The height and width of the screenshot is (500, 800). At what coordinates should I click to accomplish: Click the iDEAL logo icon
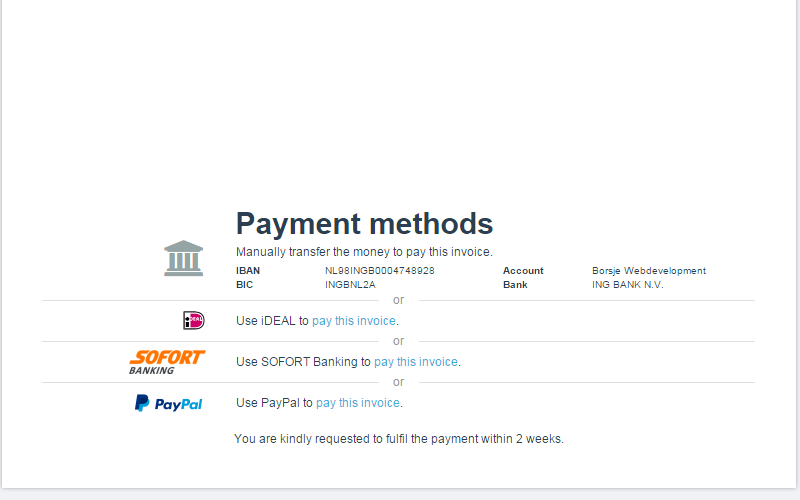pos(194,320)
